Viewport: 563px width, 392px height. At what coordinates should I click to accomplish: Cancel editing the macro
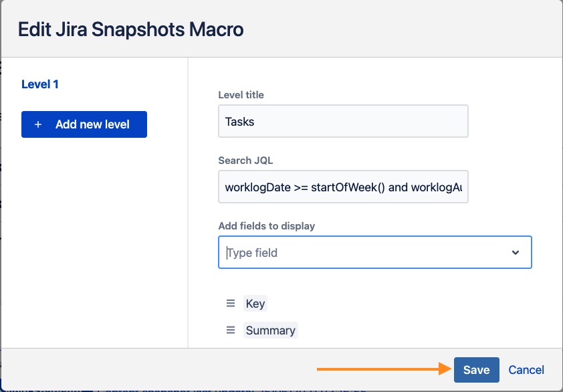pos(526,370)
